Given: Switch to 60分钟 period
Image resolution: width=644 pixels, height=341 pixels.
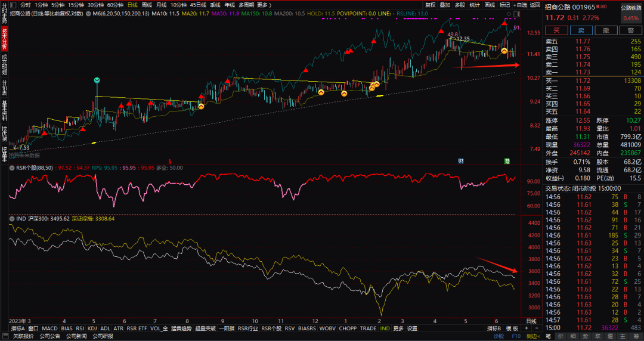Looking at the screenshot, I should coord(115,5).
